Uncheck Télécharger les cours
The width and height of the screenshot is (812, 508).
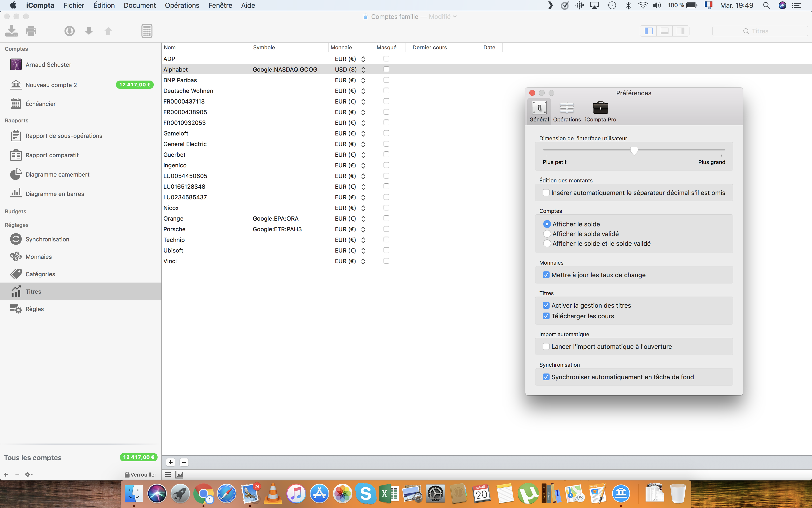pos(546,316)
